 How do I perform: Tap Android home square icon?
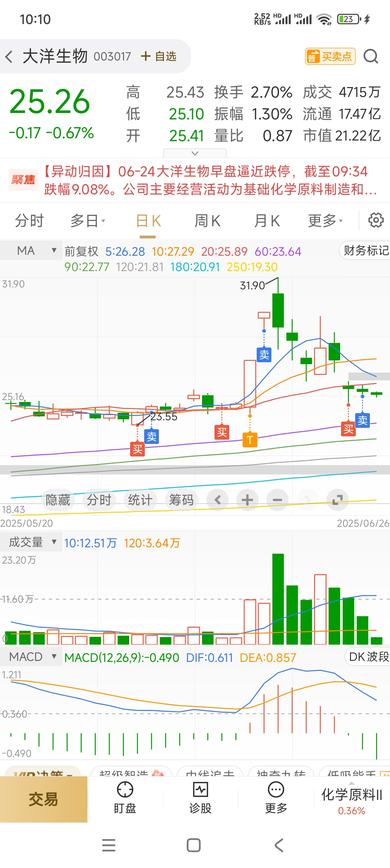(x=193, y=845)
